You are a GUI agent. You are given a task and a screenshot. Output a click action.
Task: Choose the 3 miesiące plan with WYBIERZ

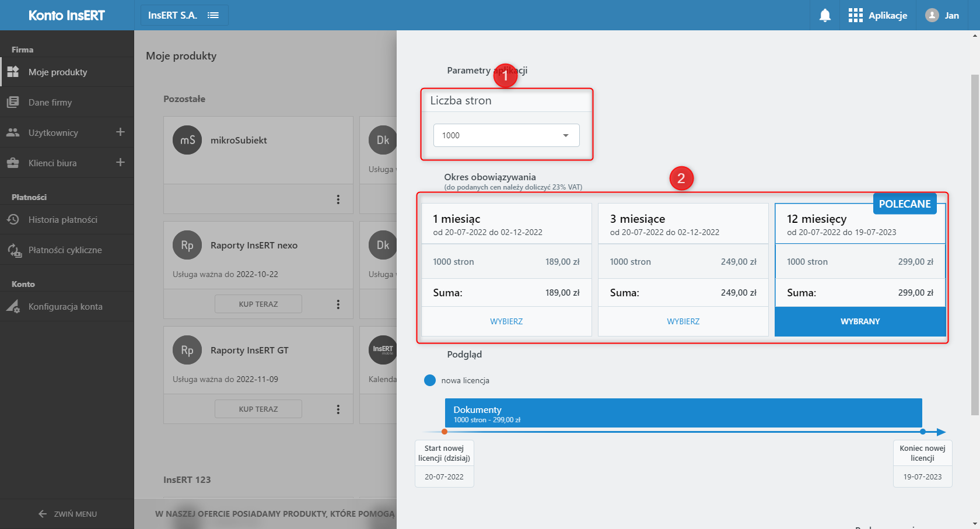(x=683, y=321)
